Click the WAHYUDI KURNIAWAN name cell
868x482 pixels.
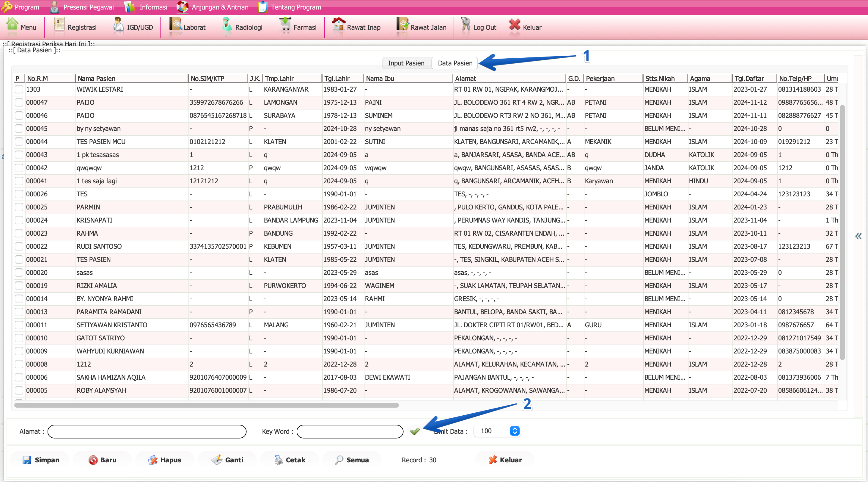click(x=132, y=351)
